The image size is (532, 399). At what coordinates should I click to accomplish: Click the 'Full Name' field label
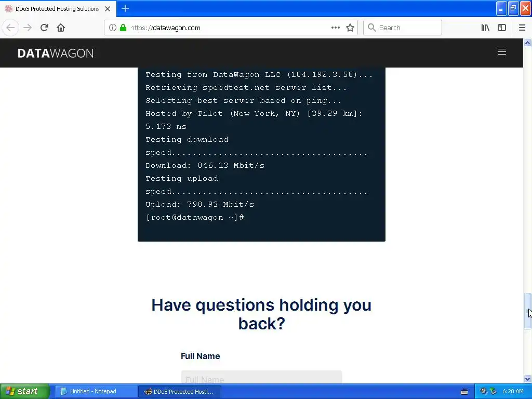point(200,356)
